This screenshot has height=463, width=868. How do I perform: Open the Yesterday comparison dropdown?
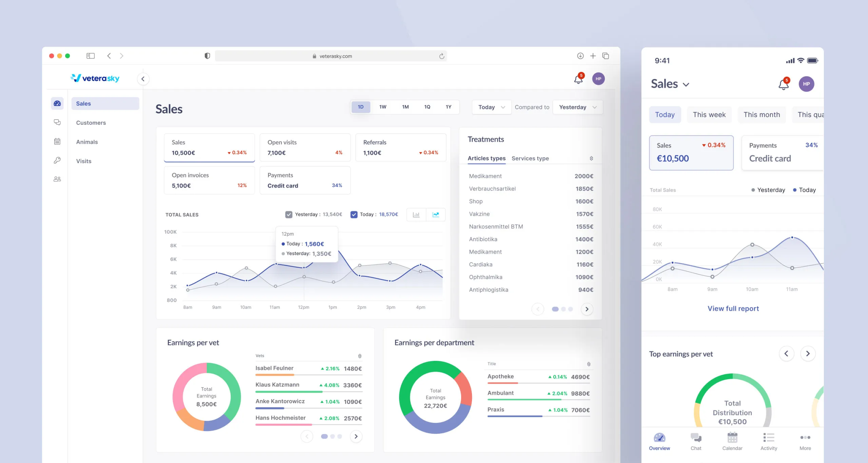(x=577, y=107)
